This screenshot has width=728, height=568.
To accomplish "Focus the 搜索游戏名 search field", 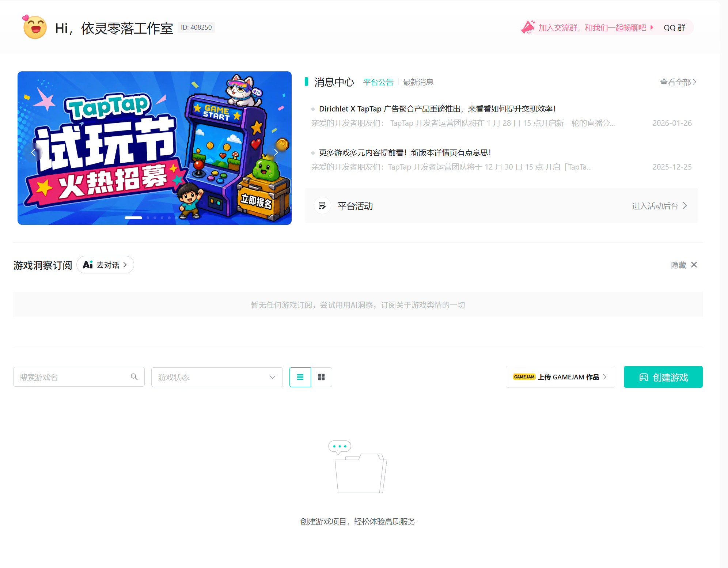I will [x=79, y=377].
